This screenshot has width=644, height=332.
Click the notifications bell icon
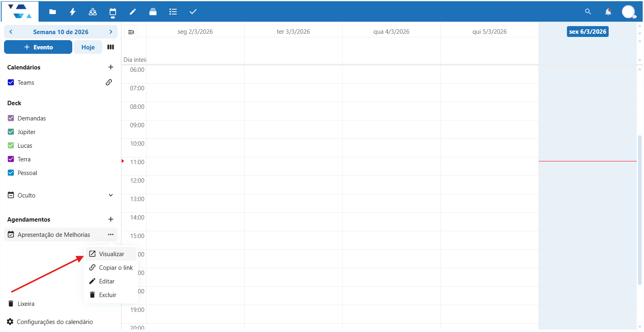[608, 12]
